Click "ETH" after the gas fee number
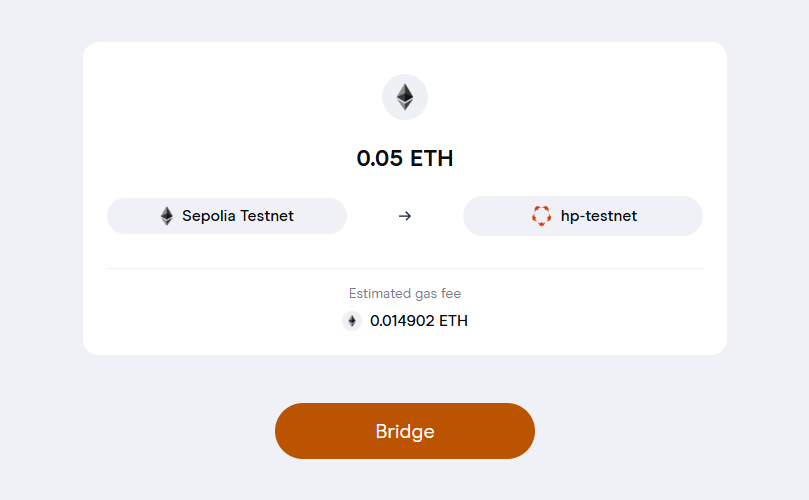 click(454, 321)
